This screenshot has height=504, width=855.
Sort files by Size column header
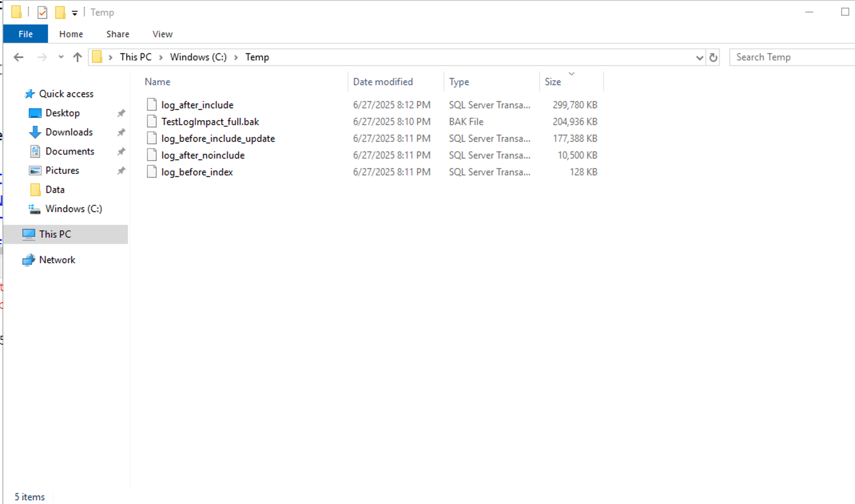(x=553, y=82)
